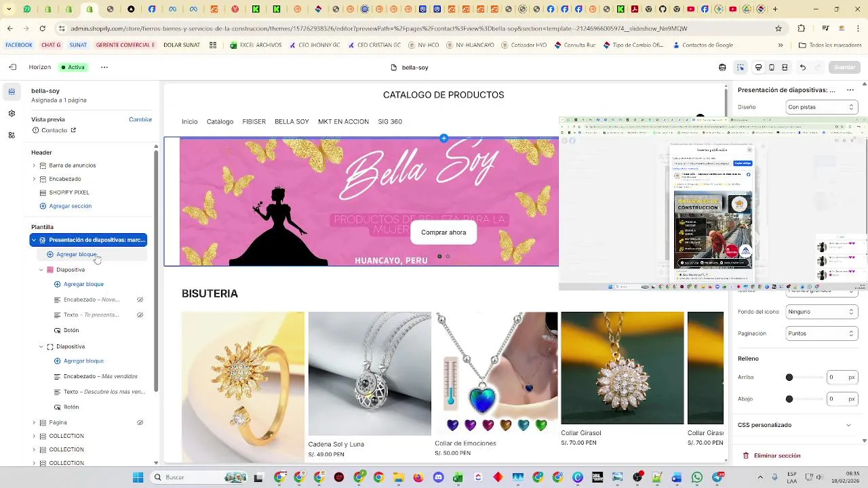Click the Sidekick assistant icon in the top toolbar

[x=722, y=67]
